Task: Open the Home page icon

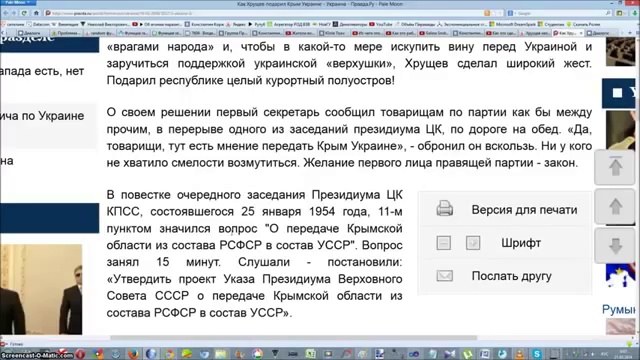Action: coord(36,13)
